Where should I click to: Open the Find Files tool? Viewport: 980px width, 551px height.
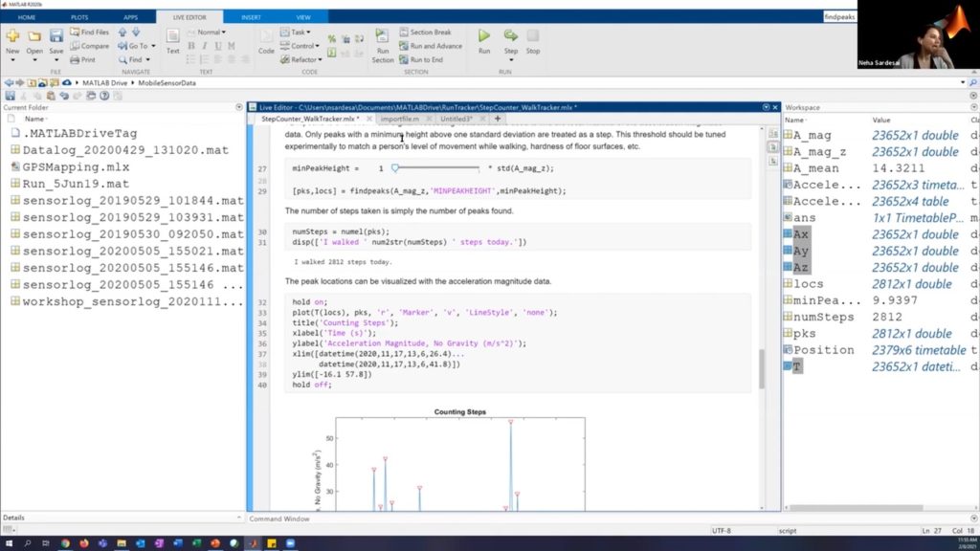[88, 32]
